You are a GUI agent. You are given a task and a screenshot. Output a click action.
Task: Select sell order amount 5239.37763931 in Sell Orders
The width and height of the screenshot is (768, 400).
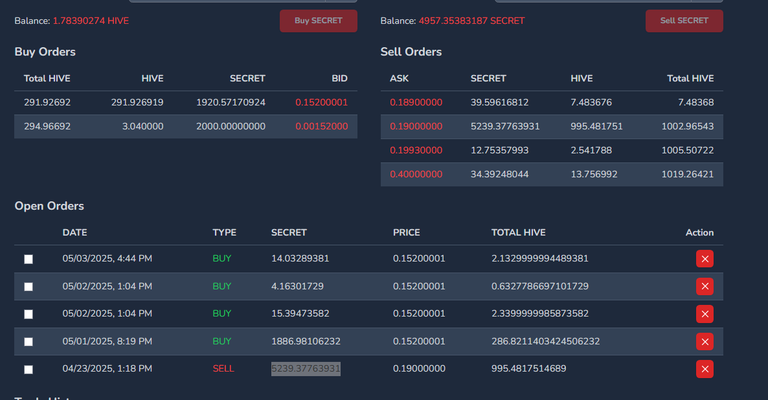point(505,126)
